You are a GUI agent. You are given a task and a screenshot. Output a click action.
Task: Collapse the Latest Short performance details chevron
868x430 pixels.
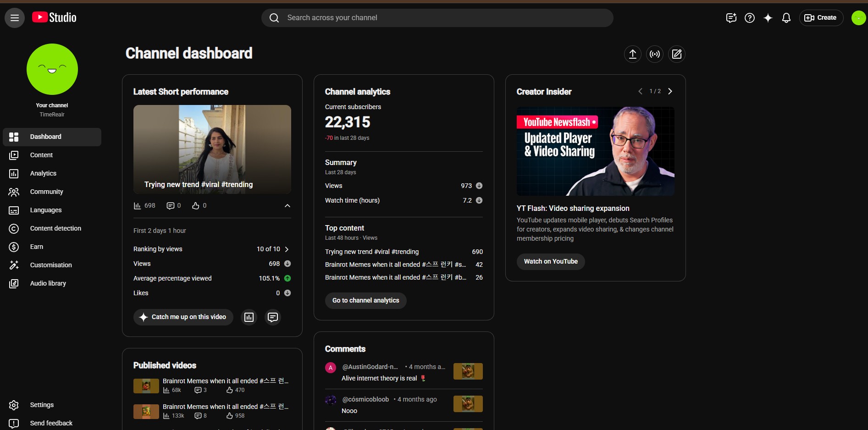coord(287,206)
